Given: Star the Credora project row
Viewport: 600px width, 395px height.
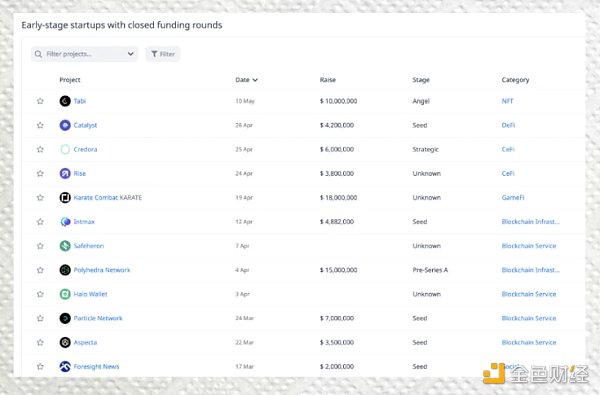Looking at the screenshot, I should coord(40,149).
